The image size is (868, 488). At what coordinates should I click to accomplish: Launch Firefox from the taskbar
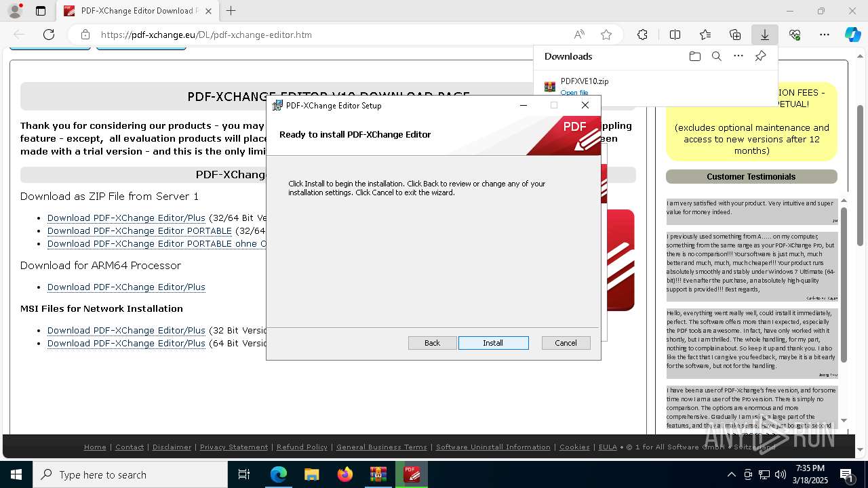point(345,474)
